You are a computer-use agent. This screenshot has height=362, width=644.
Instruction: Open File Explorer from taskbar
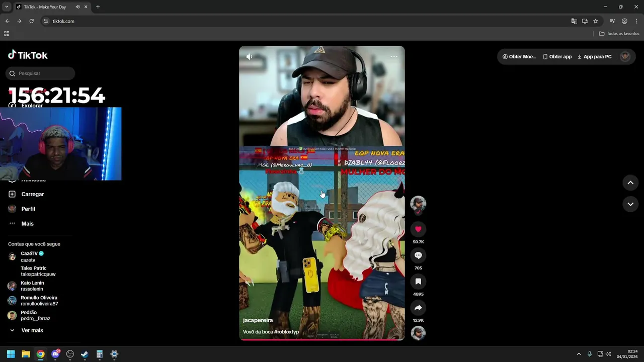pyautogui.click(x=26, y=354)
